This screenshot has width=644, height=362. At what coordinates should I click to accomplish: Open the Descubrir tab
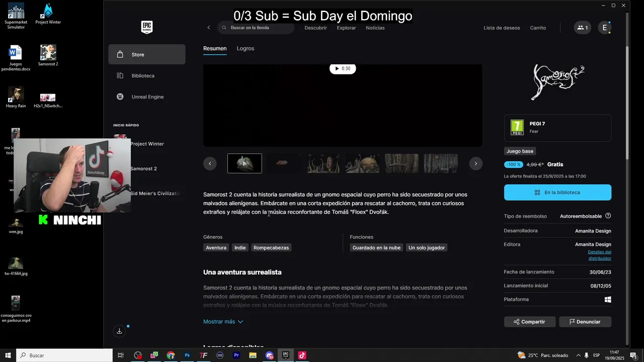(x=315, y=28)
